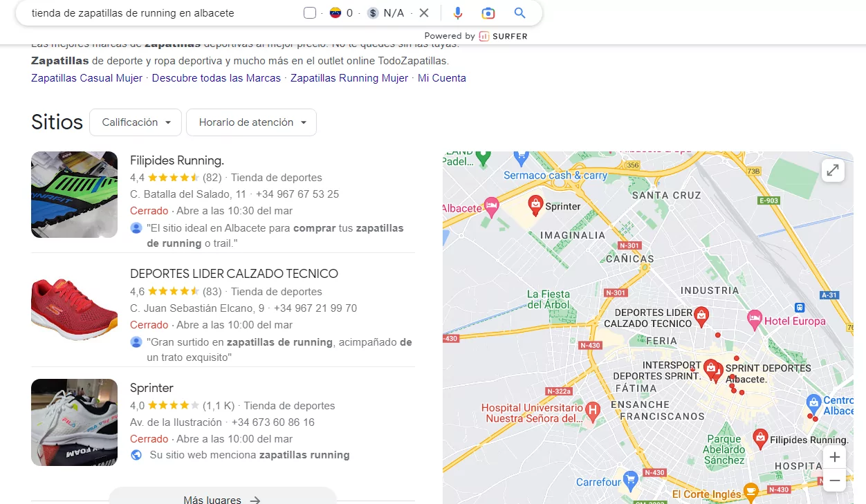The width and height of the screenshot is (866, 504).
Task: Open search by image camera icon
Action: tap(488, 13)
